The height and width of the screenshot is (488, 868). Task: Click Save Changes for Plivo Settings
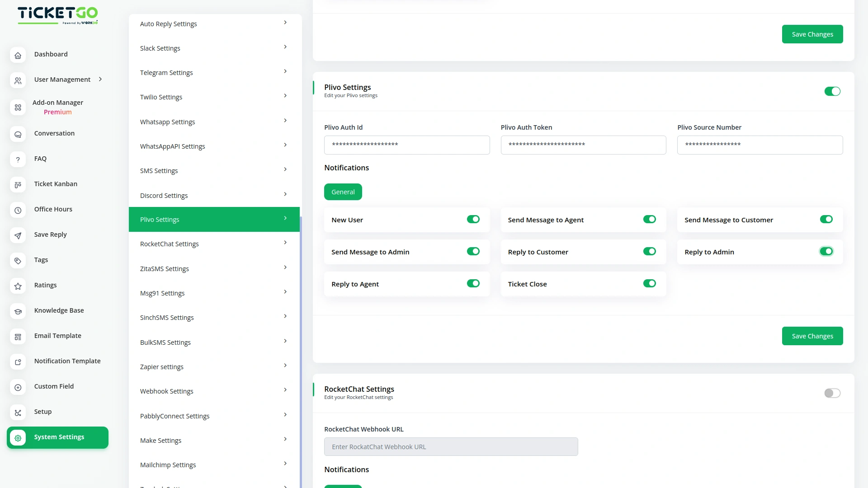pyautogui.click(x=812, y=336)
